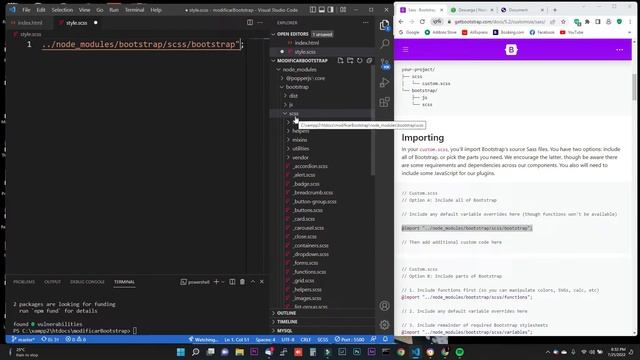This screenshot has height=360, width=640.
Task: Toggle Chrome's side panel button
Action: point(598,22)
